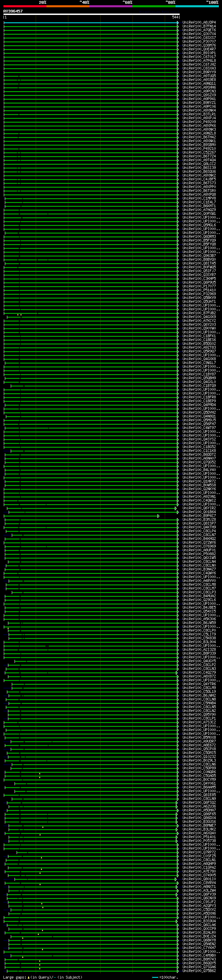
Task: Pick the hit UniRef100_C4JBF5
Action: 199,179
